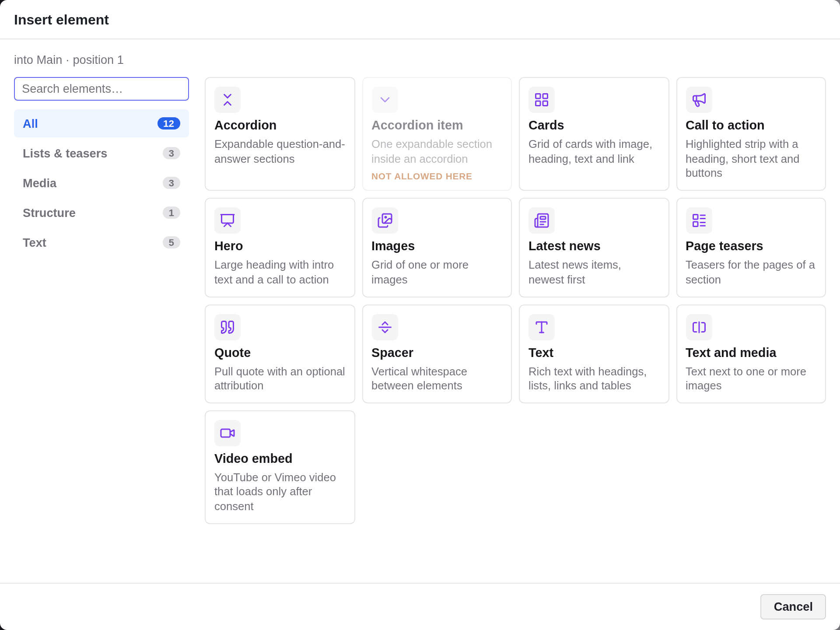Click the Call to action megaphone icon
The width and height of the screenshot is (840, 630).
699,100
